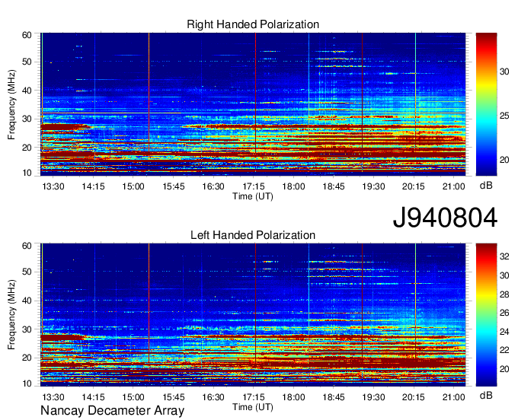518x420 pixels.
Task: Click the 28 value on Left Handed color bar scale
Action: [x=504, y=294]
